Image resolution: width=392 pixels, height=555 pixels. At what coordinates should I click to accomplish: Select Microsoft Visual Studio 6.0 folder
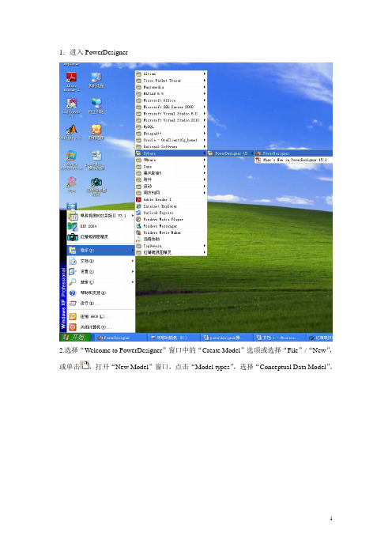pyautogui.click(x=171, y=114)
